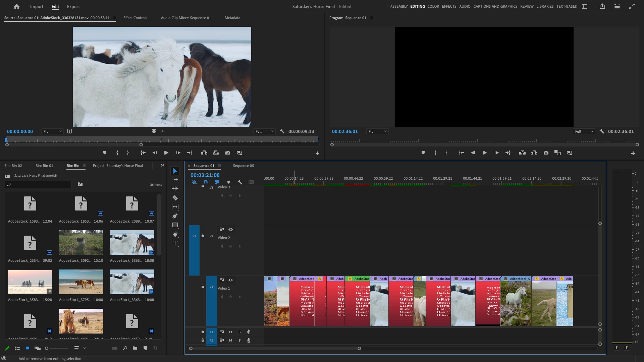Image resolution: width=644 pixels, height=362 pixels.
Task: Open timeline display settings wrench
Action: click(239, 182)
